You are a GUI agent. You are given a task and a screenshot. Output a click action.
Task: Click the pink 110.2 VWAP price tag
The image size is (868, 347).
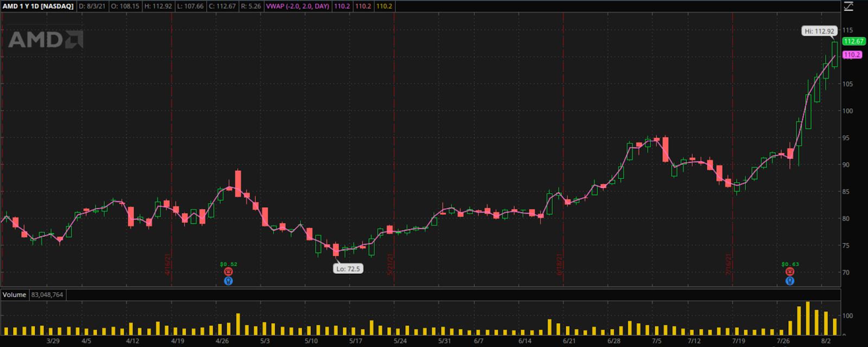[x=852, y=55]
